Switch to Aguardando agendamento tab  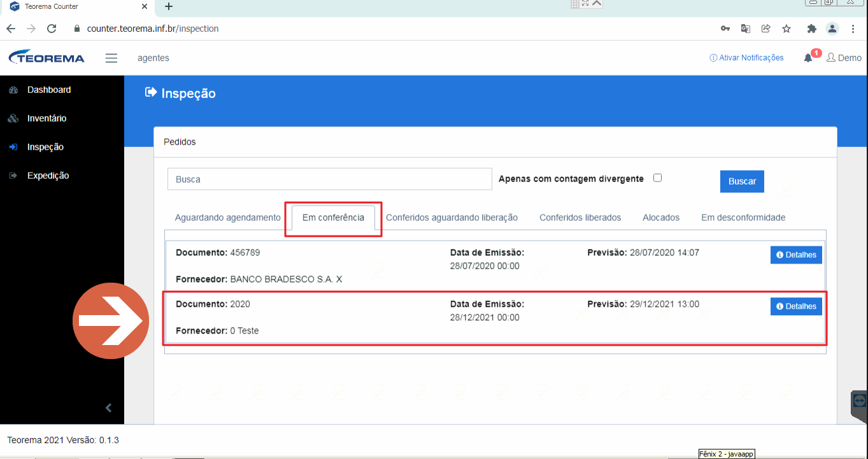pos(227,218)
